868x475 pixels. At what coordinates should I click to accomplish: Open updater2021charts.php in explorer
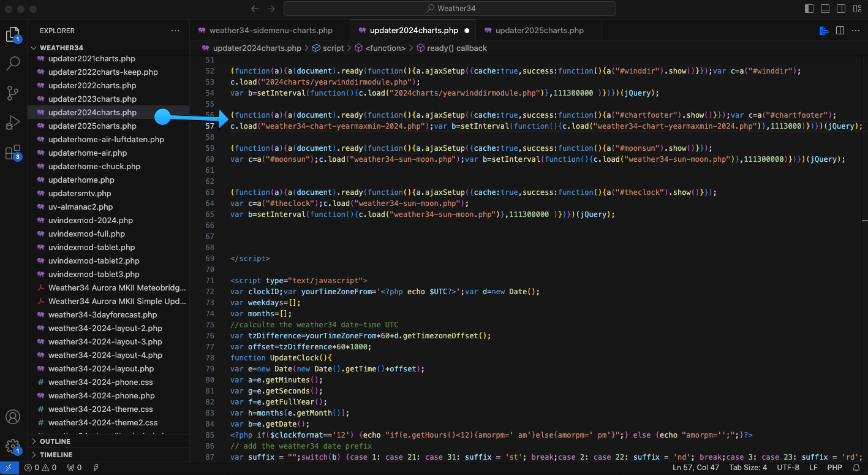pyautogui.click(x=108, y=59)
